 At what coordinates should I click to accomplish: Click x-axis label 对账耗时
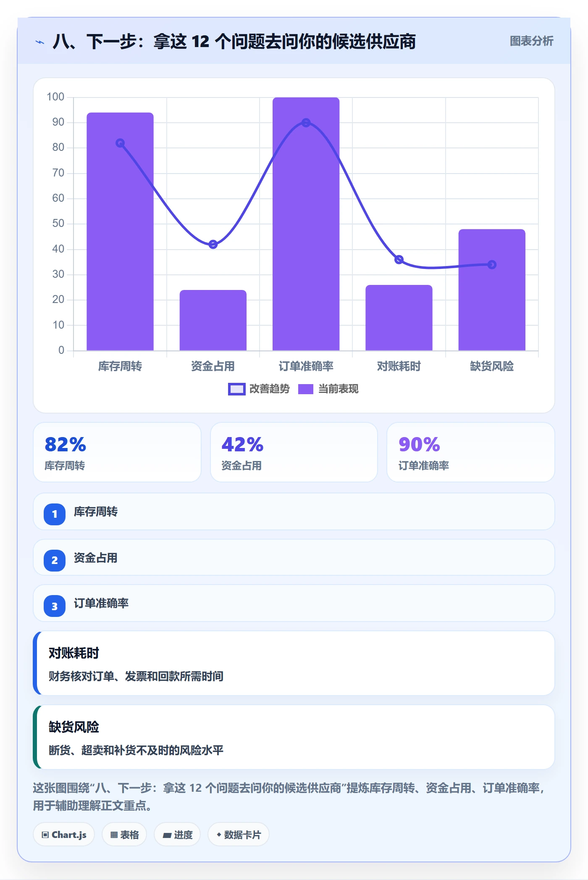tap(399, 366)
